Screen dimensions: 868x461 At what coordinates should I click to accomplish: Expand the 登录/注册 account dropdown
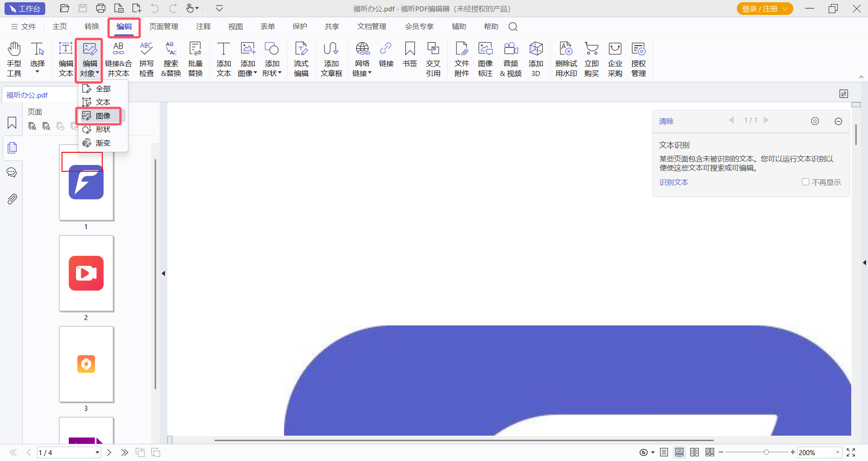[x=785, y=9]
